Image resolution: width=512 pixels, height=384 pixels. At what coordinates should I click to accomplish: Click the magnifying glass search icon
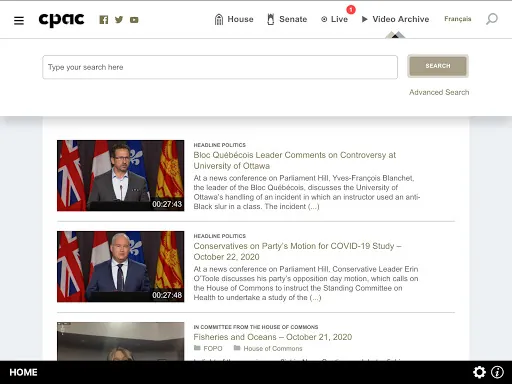(492, 19)
